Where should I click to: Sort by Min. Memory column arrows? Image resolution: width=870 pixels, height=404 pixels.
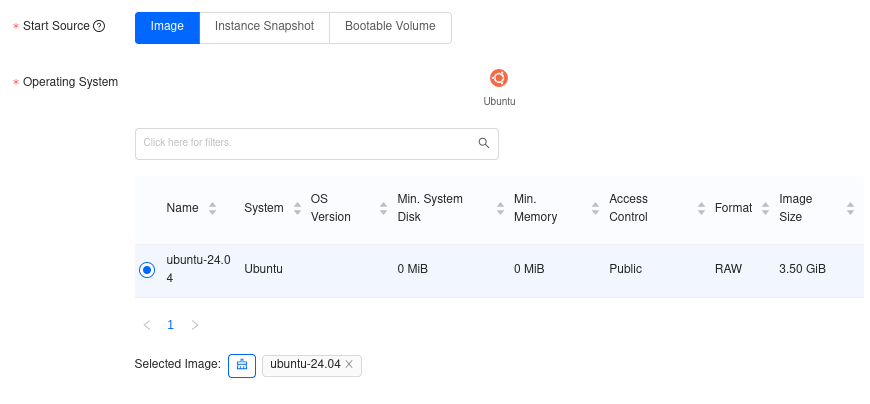tap(595, 209)
